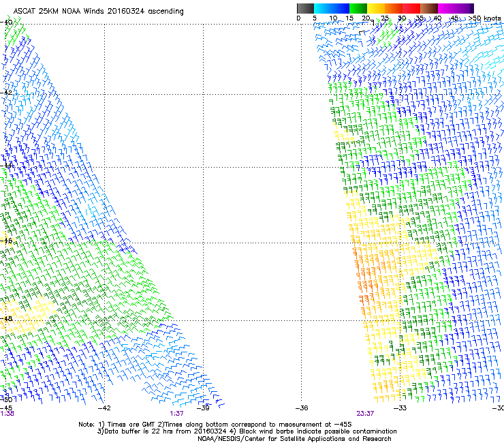Click the purple '1:37' time label
Screen dimensions: 504x443
click(177, 414)
